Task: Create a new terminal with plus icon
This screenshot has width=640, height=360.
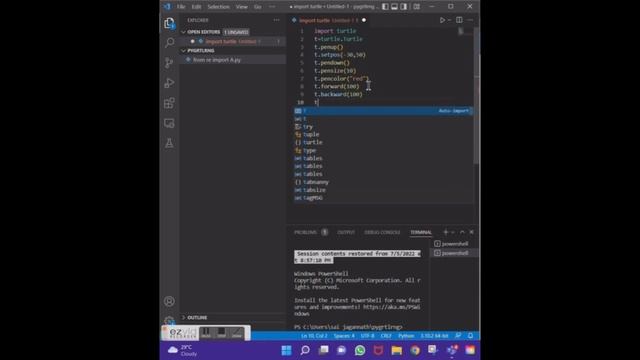Action: (x=446, y=232)
